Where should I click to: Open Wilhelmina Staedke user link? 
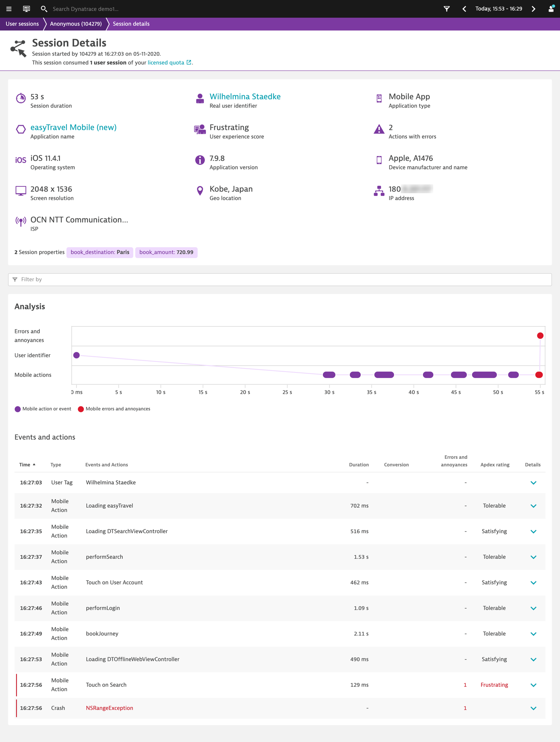245,96
